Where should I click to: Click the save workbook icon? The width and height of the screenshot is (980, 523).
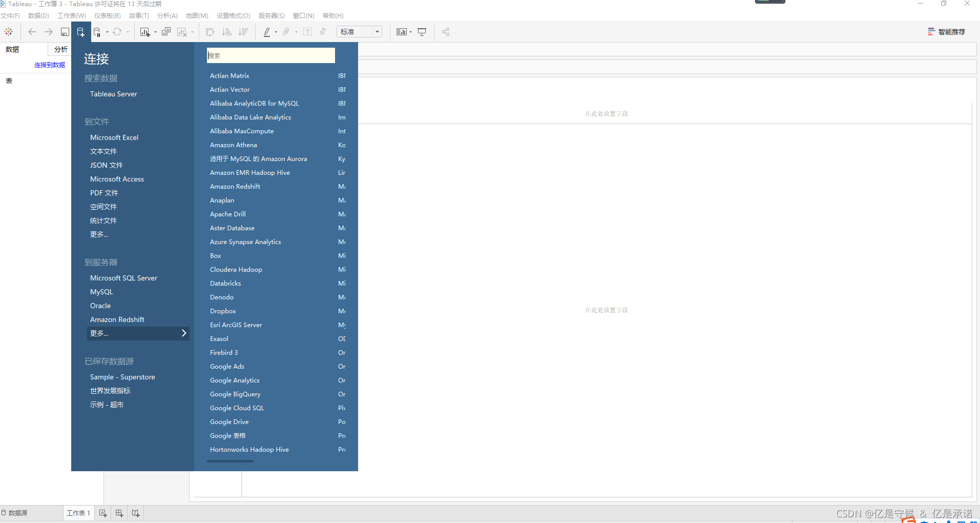pyautogui.click(x=65, y=32)
